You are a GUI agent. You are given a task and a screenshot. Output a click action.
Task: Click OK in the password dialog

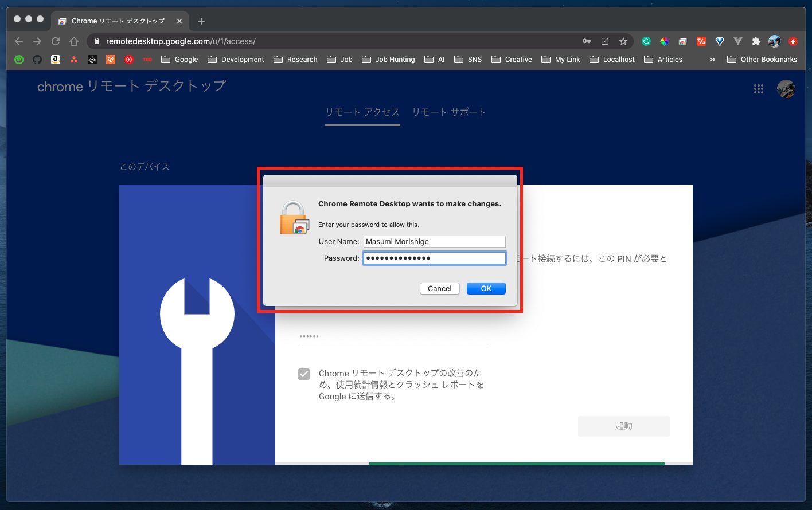tap(486, 288)
